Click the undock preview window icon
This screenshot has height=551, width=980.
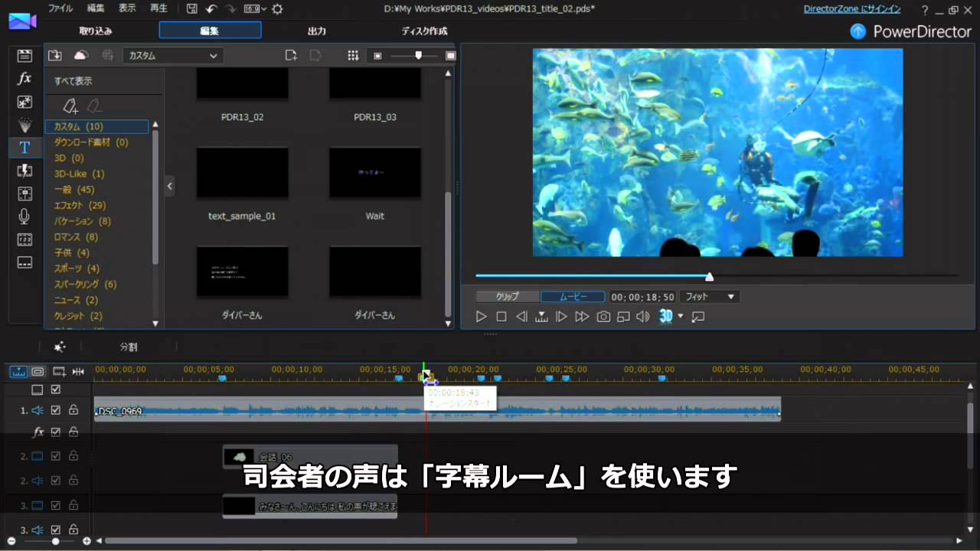697,316
